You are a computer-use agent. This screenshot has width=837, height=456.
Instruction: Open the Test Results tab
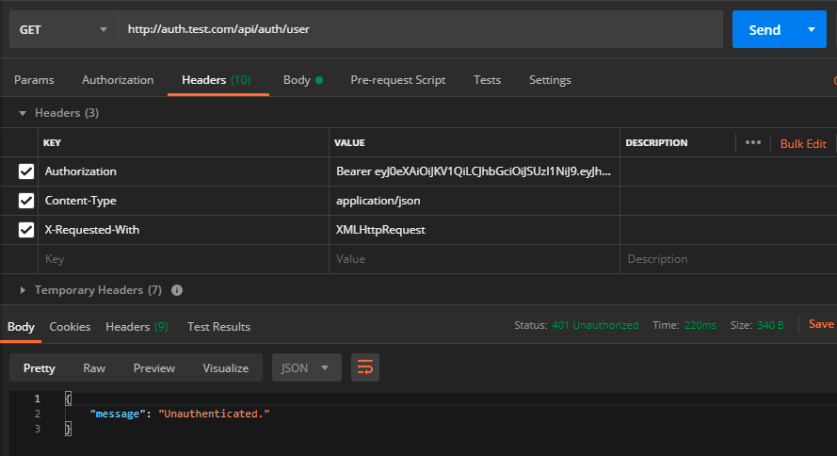point(218,327)
